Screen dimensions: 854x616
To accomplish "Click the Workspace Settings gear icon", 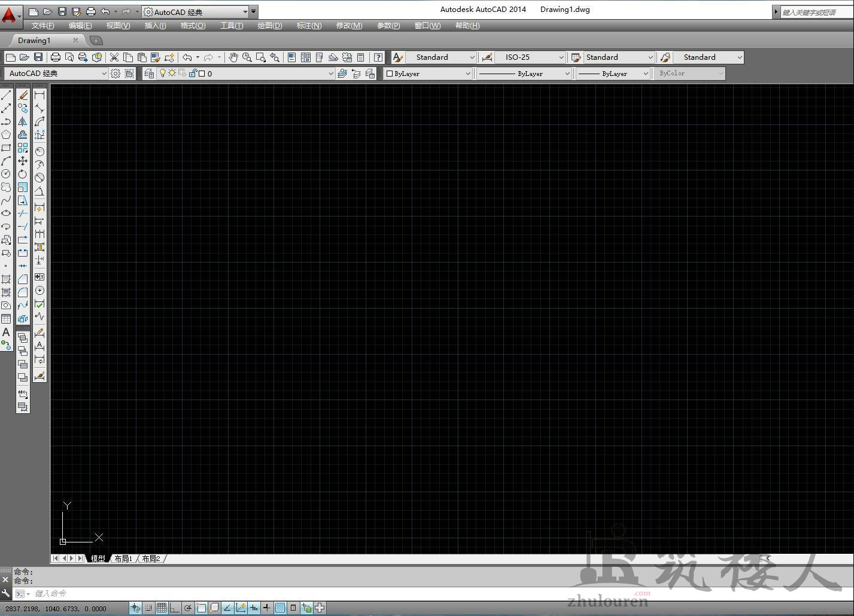I will coord(116,74).
